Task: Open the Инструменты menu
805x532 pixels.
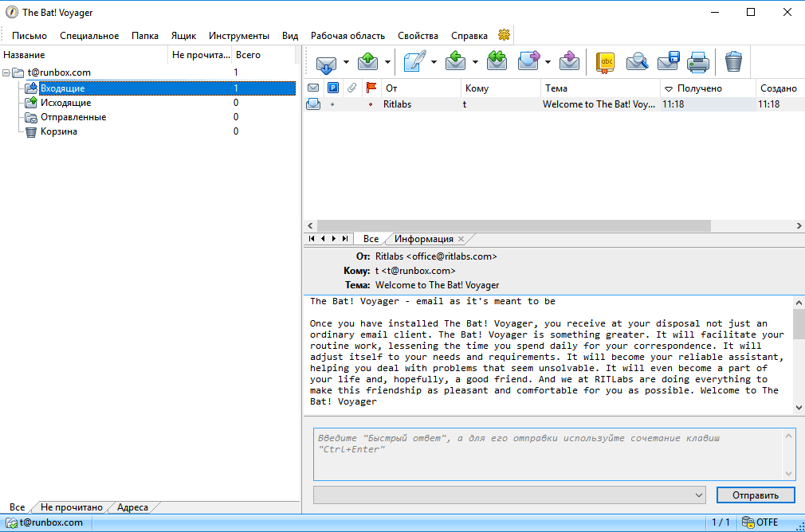Action: coord(239,35)
